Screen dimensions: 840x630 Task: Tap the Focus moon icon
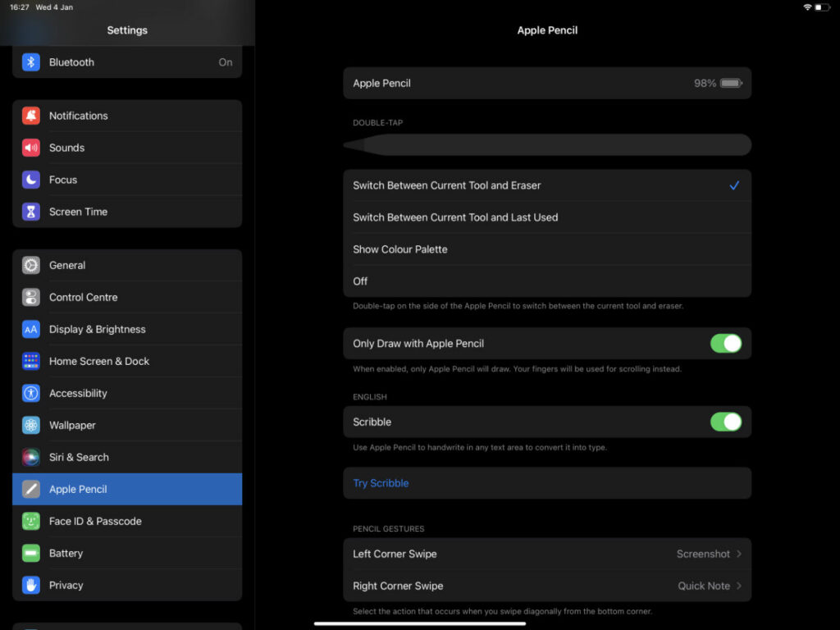[31, 180]
